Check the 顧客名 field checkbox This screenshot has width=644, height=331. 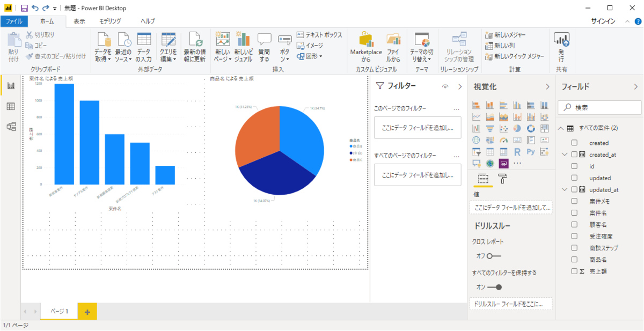click(x=574, y=225)
